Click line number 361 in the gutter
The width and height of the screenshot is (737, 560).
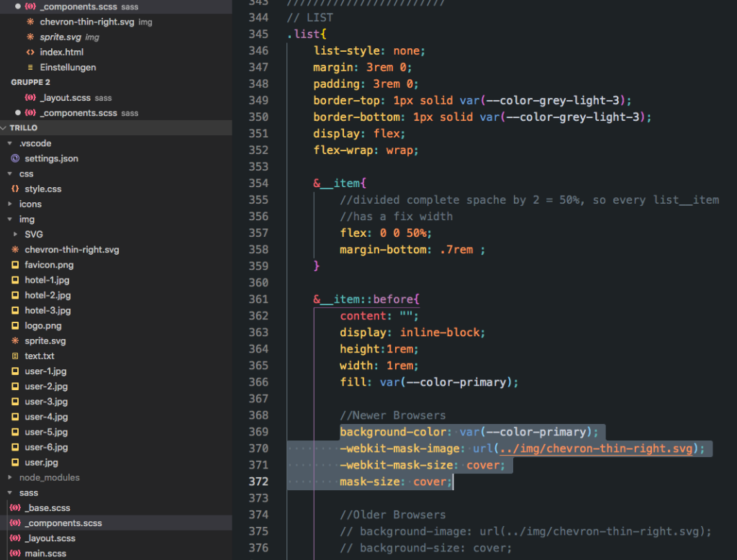coord(258,299)
